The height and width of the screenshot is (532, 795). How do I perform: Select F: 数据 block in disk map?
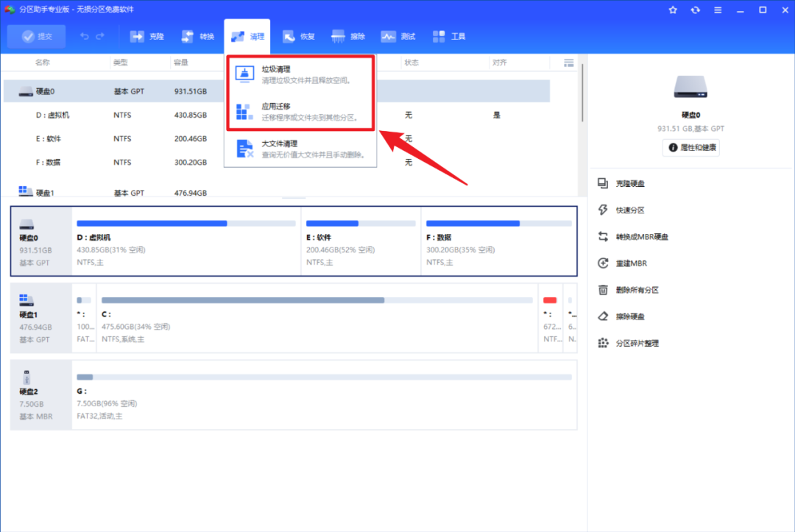[499, 241]
